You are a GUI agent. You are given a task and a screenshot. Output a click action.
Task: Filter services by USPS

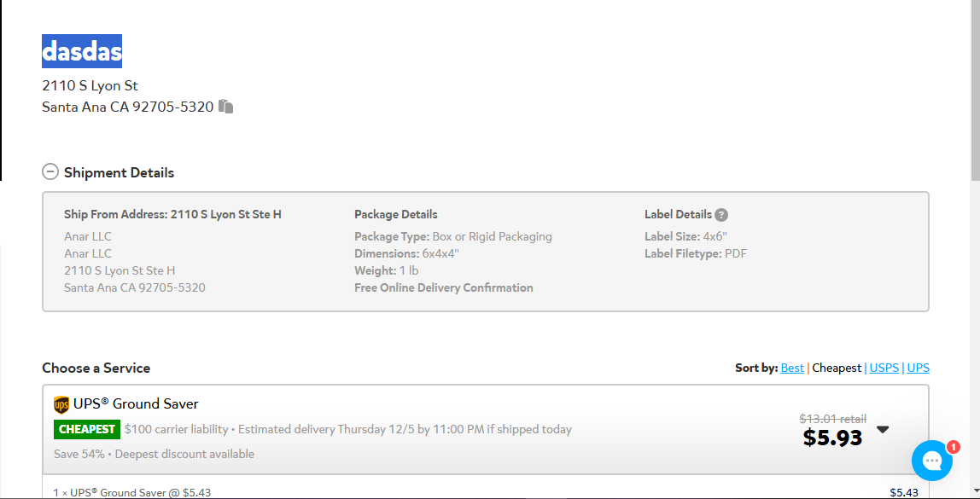(x=884, y=368)
